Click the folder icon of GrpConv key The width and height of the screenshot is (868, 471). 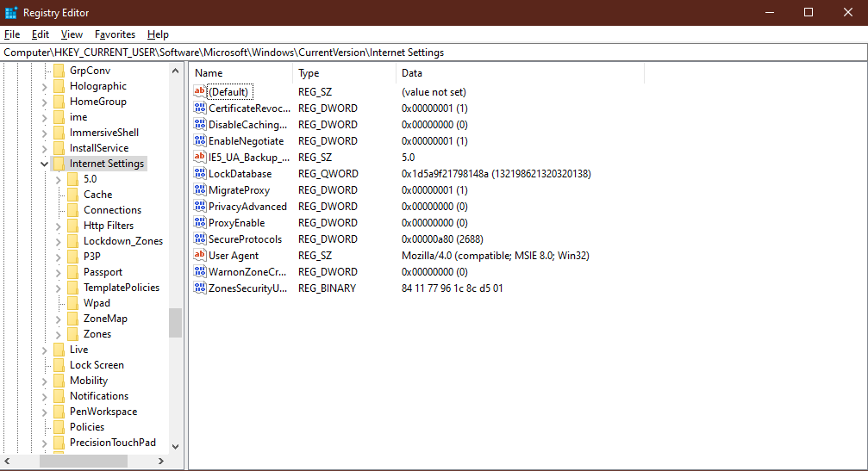click(x=59, y=71)
